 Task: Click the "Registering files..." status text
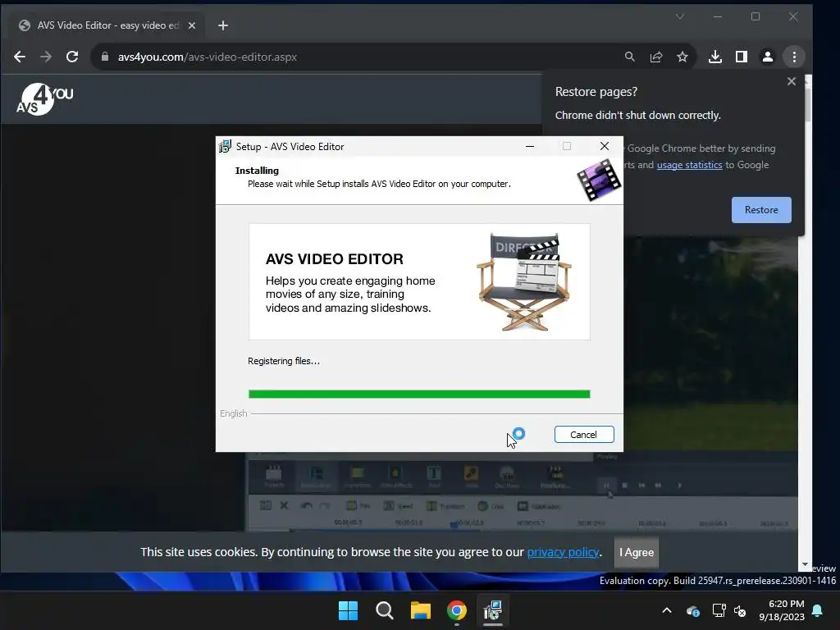(x=283, y=361)
